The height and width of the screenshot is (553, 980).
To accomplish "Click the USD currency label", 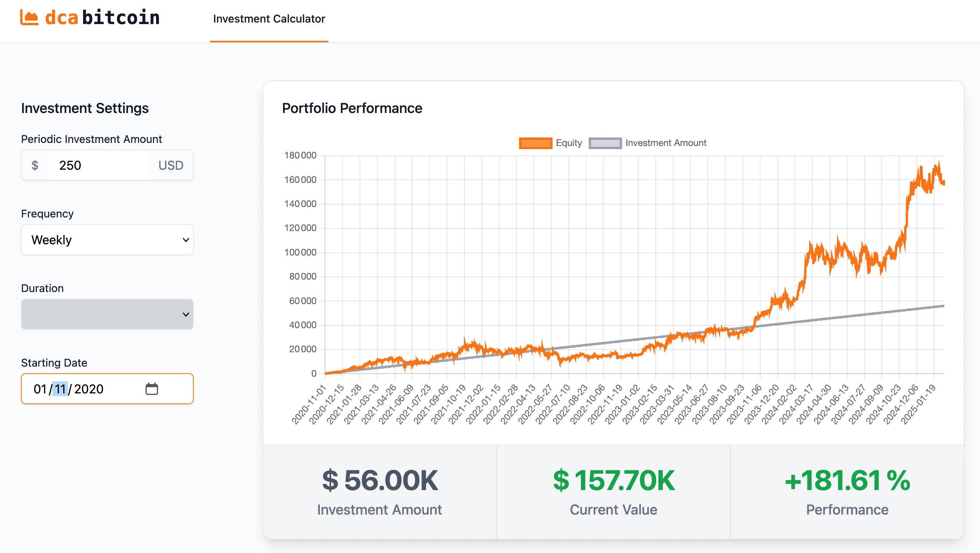I will (x=171, y=165).
